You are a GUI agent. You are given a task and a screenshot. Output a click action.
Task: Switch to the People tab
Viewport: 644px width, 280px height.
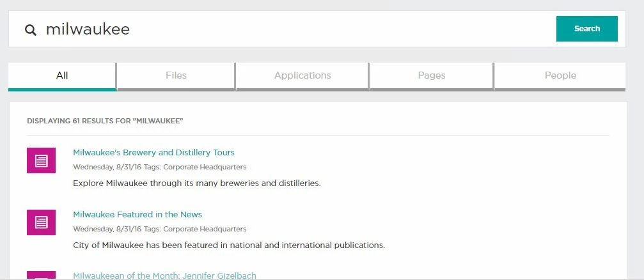560,76
